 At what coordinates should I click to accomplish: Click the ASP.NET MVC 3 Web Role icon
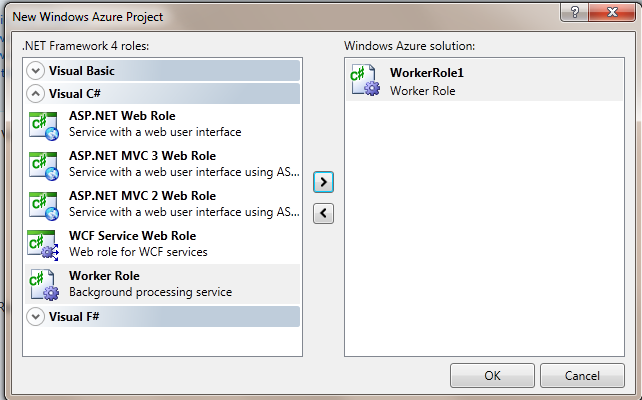(44, 166)
